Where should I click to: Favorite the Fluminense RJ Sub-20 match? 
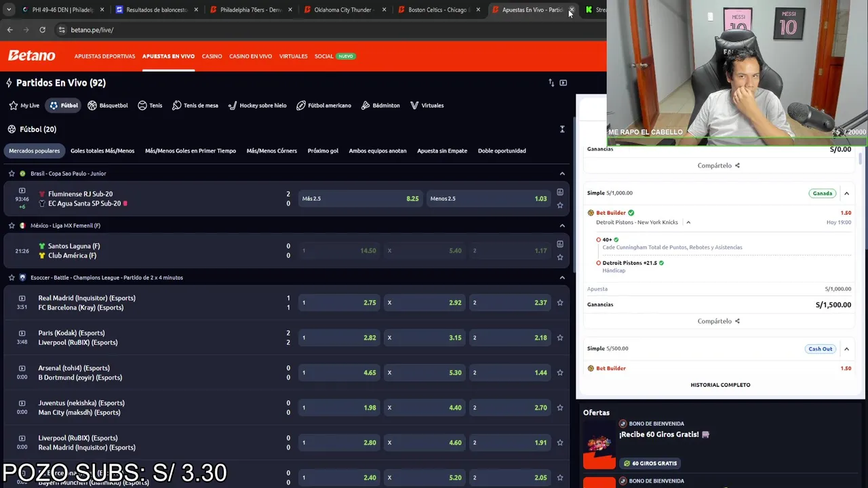click(x=560, y=205)
